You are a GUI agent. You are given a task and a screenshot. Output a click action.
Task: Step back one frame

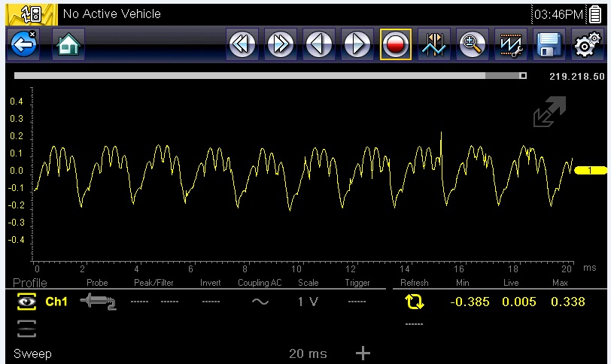[x=319, y=45]
